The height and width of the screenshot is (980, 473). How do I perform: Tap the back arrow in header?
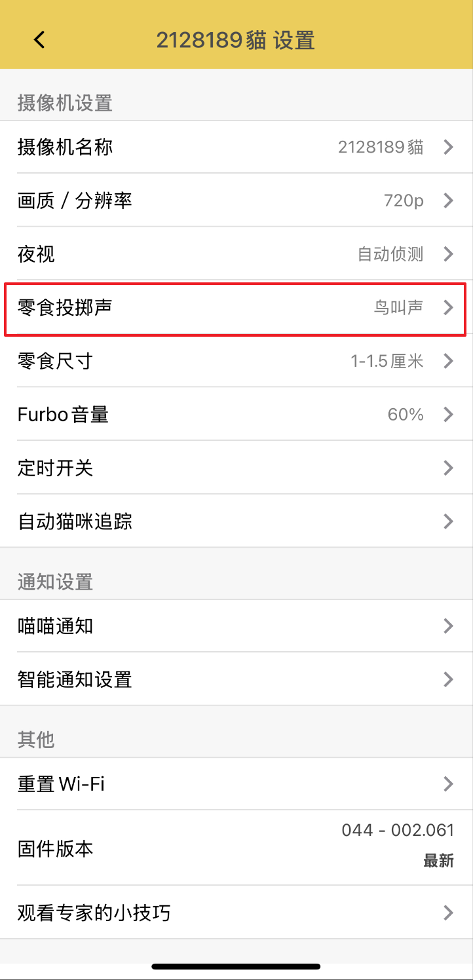point(39,40)
